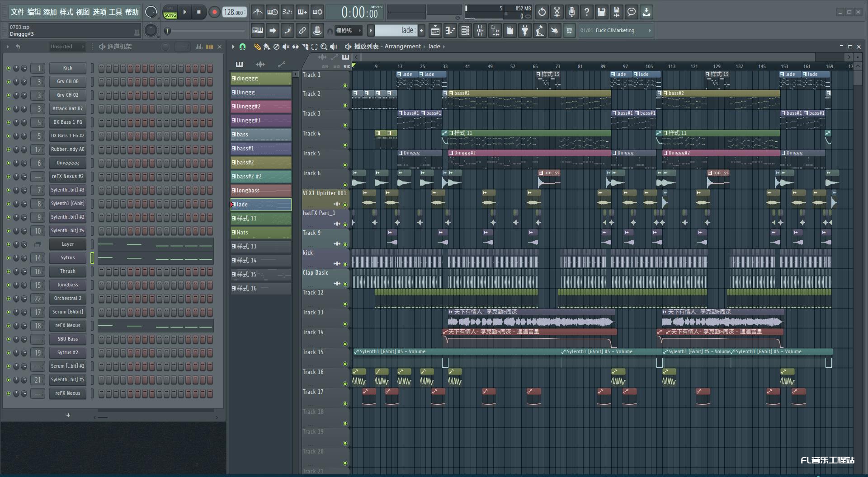The image size is (868, 477).
Task: Open the channel rack window icon
Action: tap(465, 31)
